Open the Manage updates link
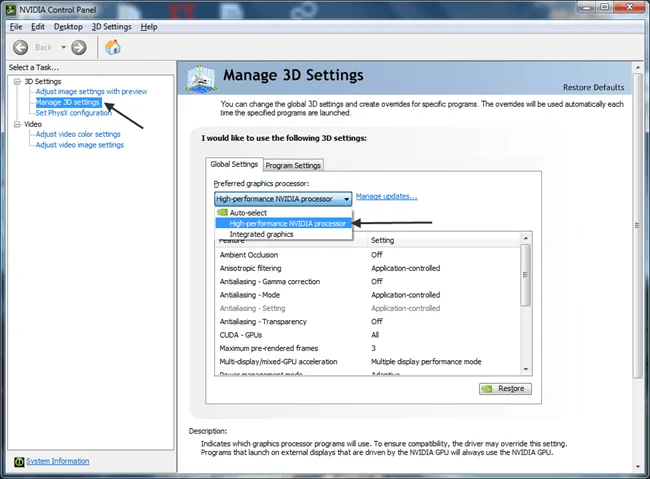The image size is (650, 479). [x=386, y=197]
